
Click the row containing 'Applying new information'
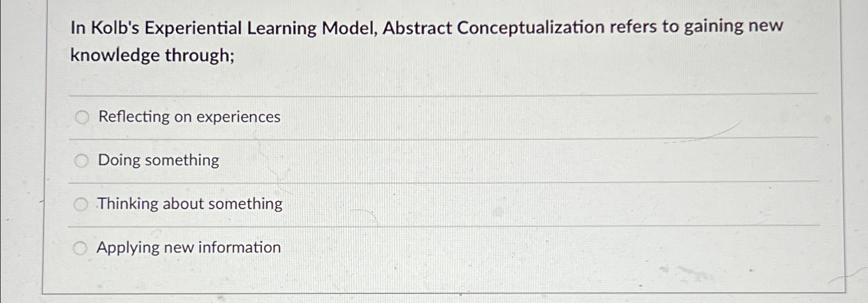(358, 248)
